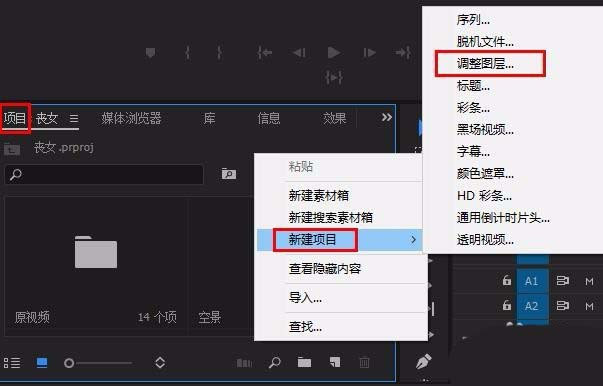603x386 pixels.
Task: Click the New Item icon in footer
Action: click(x=335, y=362)
